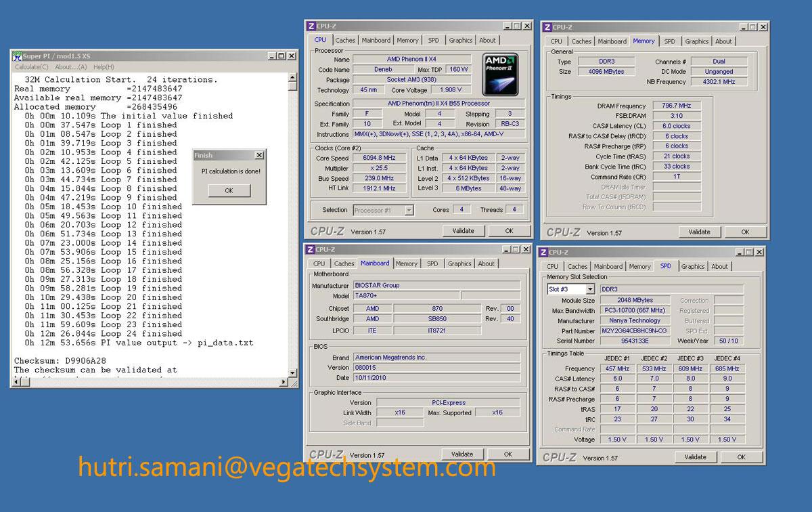Click Validate in the CPU tab window
This screenshot has width=812, height=512.
tap(464, 231)
